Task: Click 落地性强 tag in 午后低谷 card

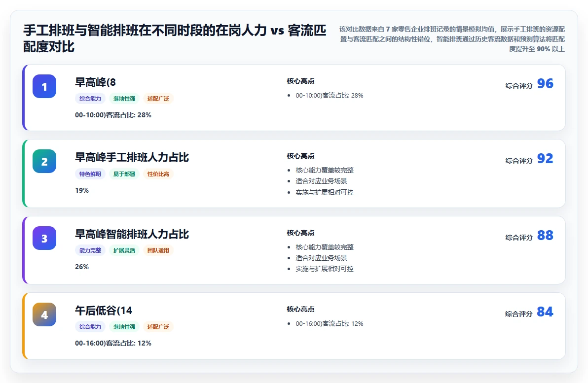Action: click(124, 327)
